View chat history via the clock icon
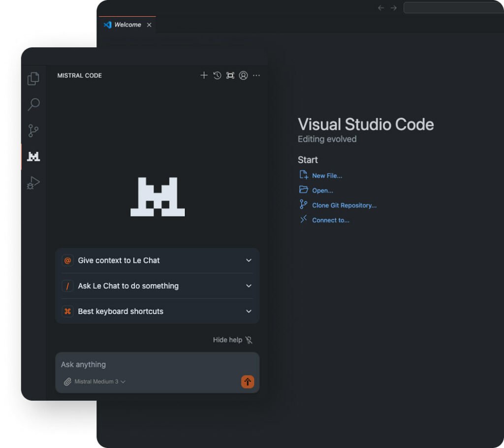This screenshot has height=448, width=504. click(217, 75)
